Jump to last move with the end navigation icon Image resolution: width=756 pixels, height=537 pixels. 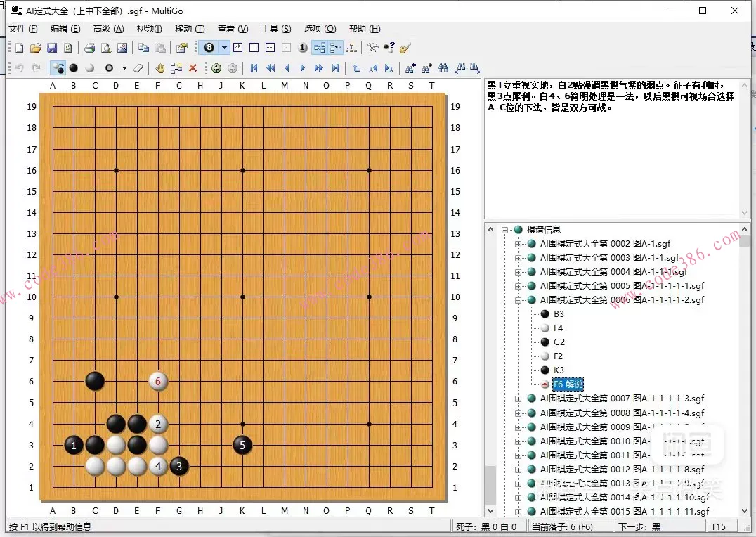(x=334, y=68)
